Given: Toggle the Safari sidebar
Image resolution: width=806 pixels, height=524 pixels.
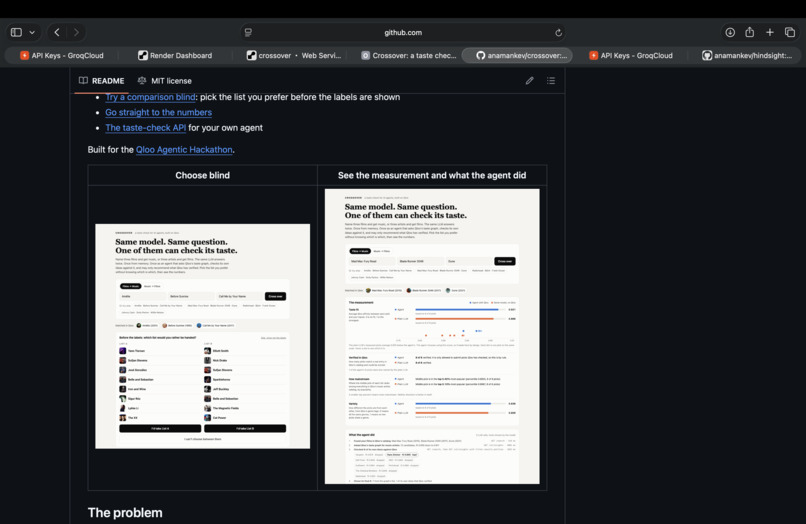Looking at the screenshot, I should (x=16, y=32).
